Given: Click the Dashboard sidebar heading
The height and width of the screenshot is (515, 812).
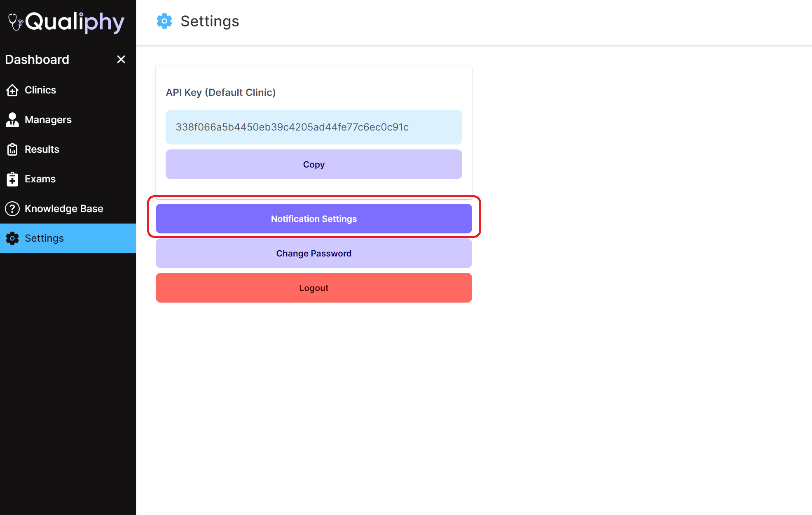Looking at the screenshot, I should pyautogui.click(x=37, y=60).
